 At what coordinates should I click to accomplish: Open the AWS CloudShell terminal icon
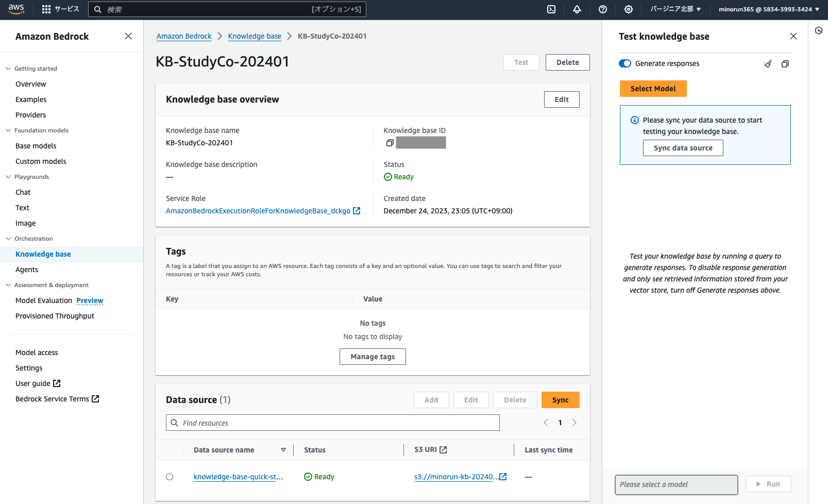pyautogui.click(x=551, y=9)
